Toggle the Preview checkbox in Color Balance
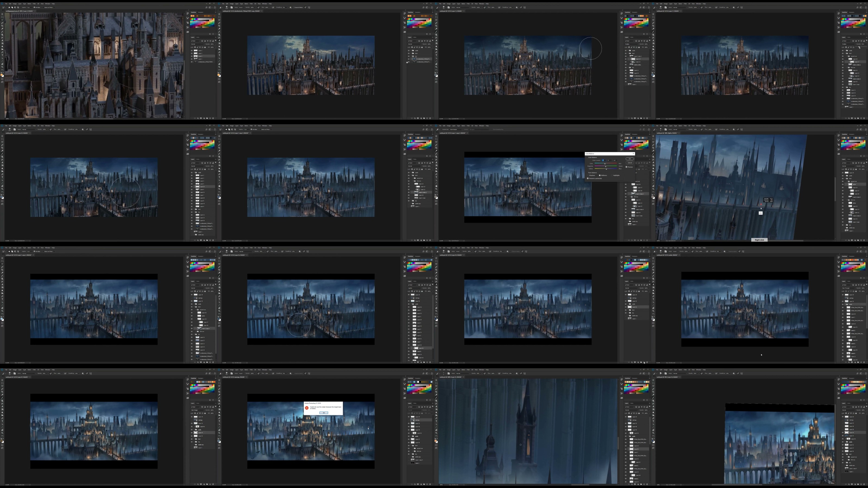Viewport: 868px width, 488px height. 626,167
